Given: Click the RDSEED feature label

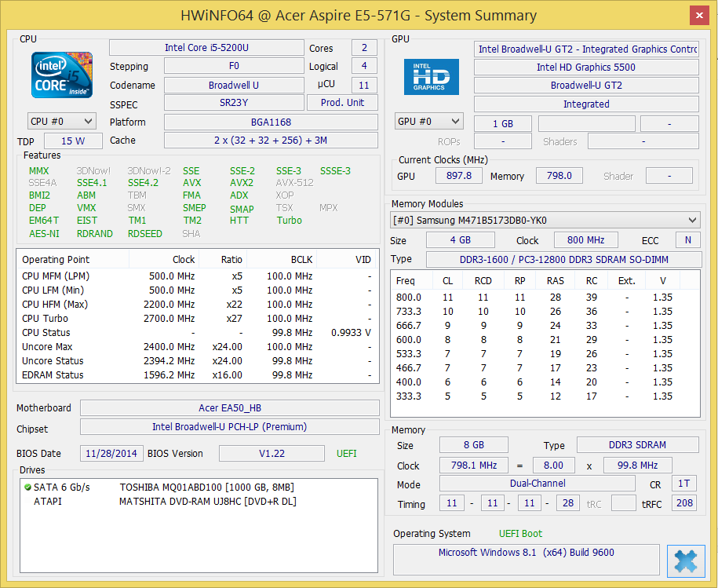Looking at the screenshot, I should [x=144, y=234].
